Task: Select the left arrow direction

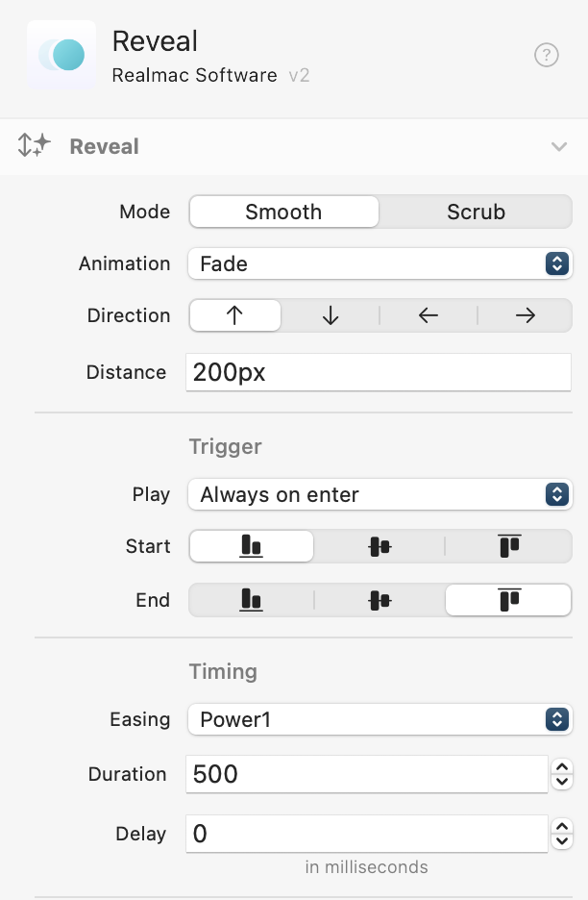Action: 429,315
